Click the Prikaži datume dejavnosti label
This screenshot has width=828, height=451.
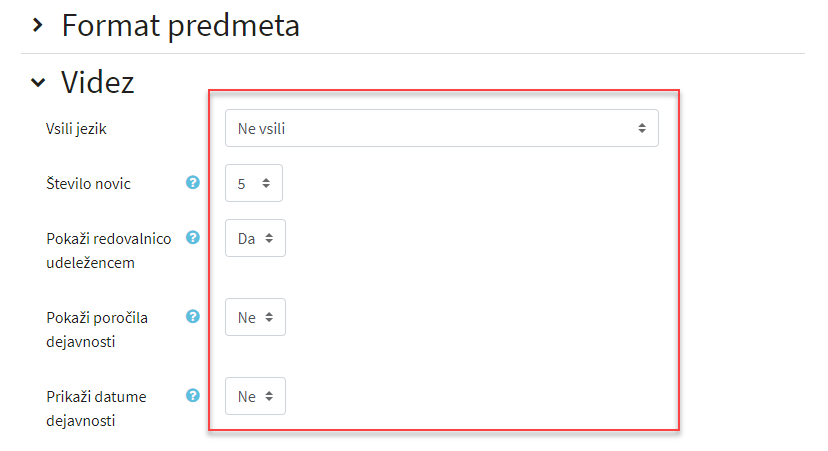pos(97,409)
